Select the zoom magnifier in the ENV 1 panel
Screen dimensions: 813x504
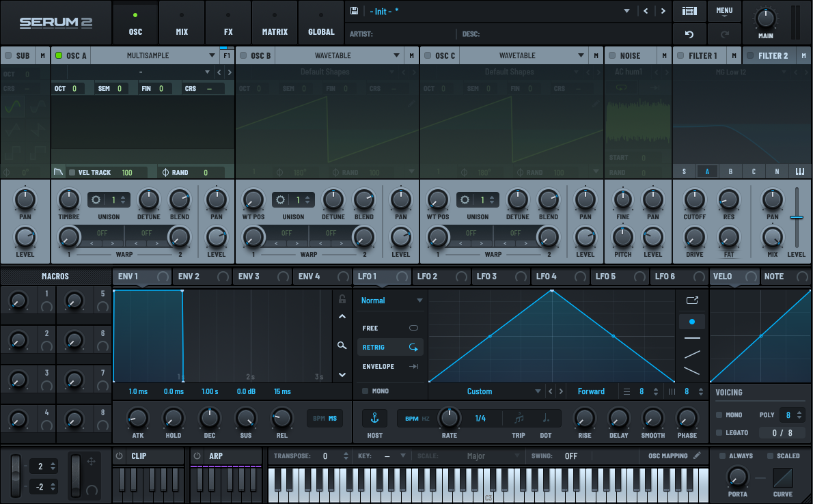tap(342, 346)
